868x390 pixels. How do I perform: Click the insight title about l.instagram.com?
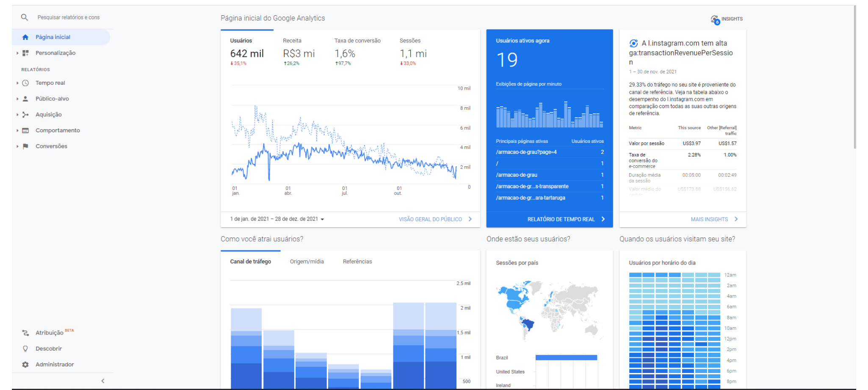click(x=681, y=53)
